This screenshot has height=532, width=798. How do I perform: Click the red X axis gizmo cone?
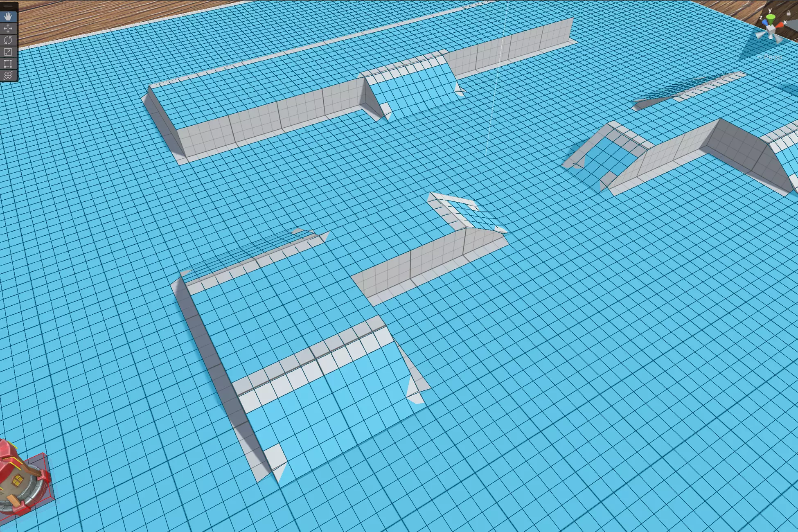tap(780, 25)
